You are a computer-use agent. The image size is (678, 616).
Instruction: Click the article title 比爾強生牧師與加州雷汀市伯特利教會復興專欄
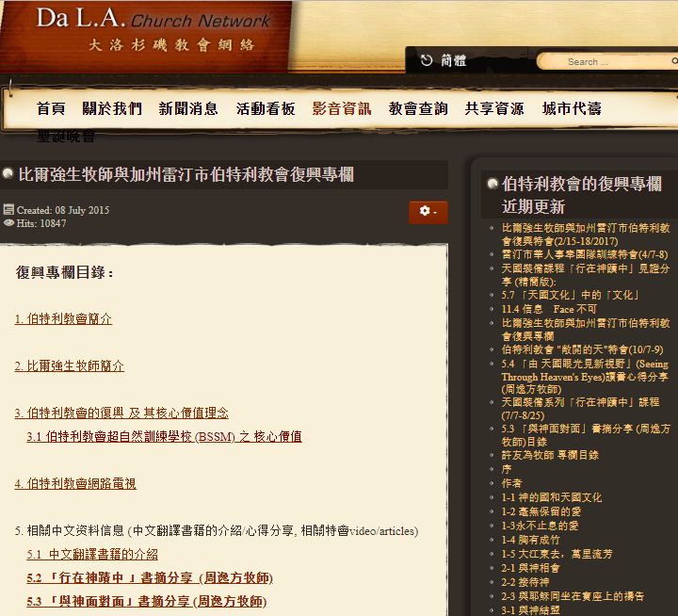point(186,174)
